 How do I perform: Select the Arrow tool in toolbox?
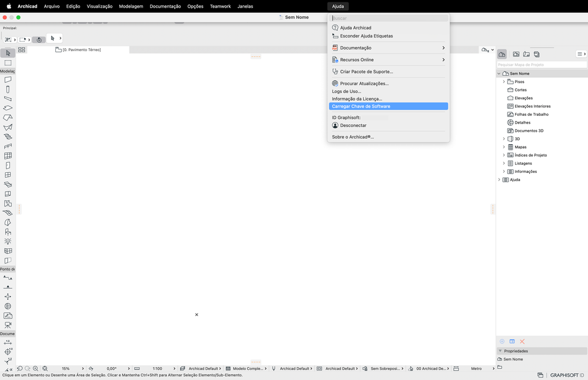click(8, 53)
